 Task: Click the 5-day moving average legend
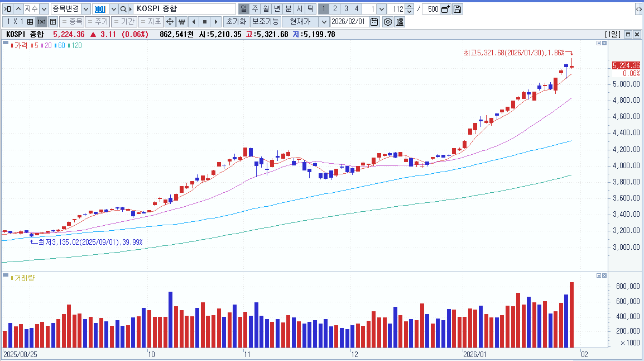pyautogui.click(x=35, y=46)
